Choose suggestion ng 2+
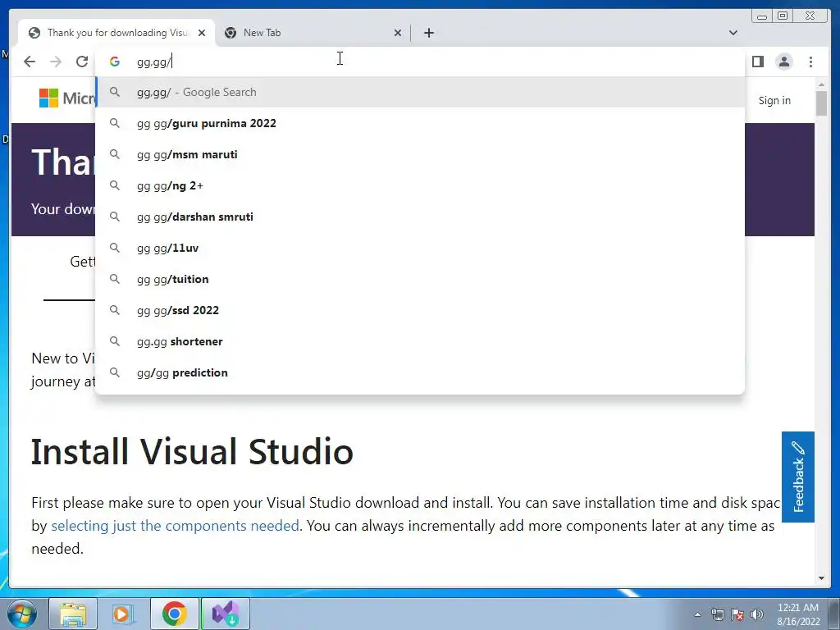 click(420, 185)
